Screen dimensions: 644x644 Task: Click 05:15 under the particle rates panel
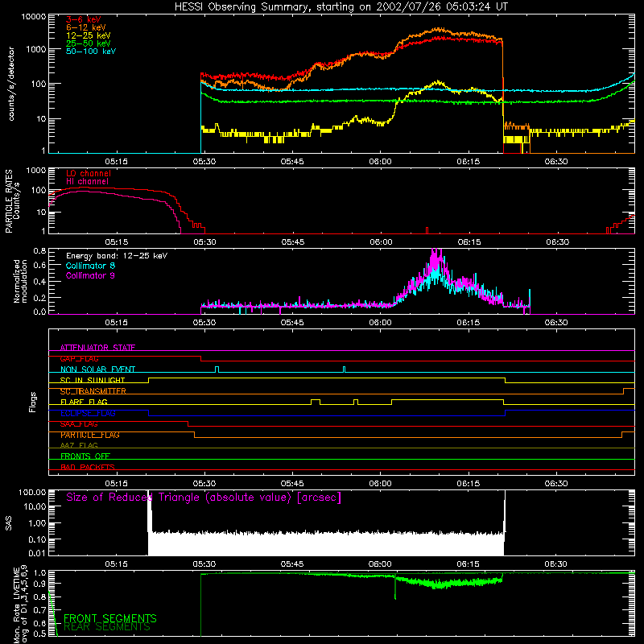[117, 242]
